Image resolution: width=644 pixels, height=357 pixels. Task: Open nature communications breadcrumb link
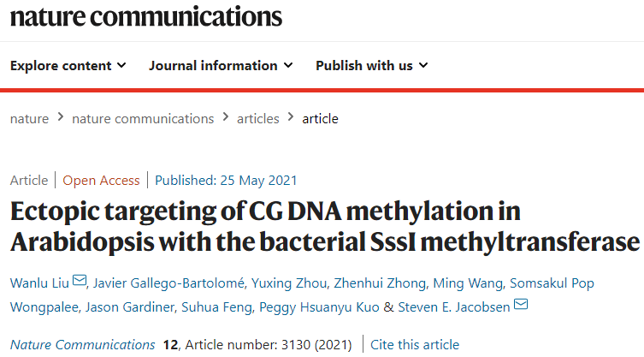point(143,119)
